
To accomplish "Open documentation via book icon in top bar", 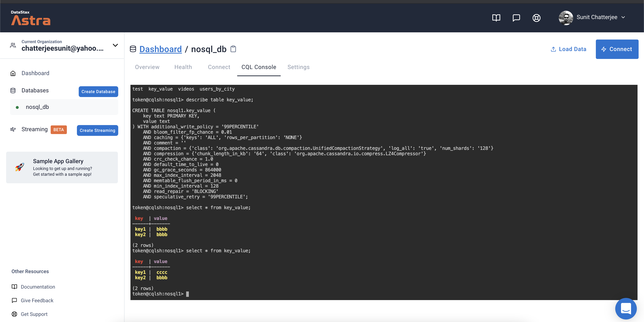I will [496, 17].
